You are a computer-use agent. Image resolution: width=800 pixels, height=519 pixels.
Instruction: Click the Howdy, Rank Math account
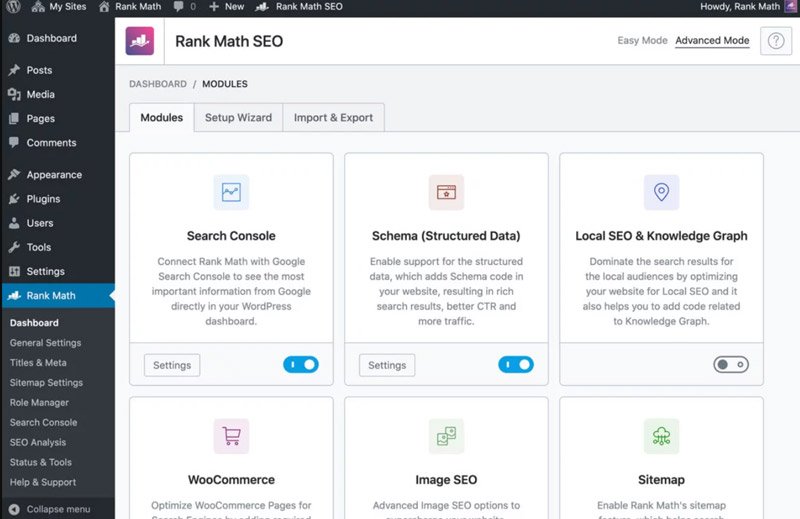pyautogui.click(x=740, y=7)
